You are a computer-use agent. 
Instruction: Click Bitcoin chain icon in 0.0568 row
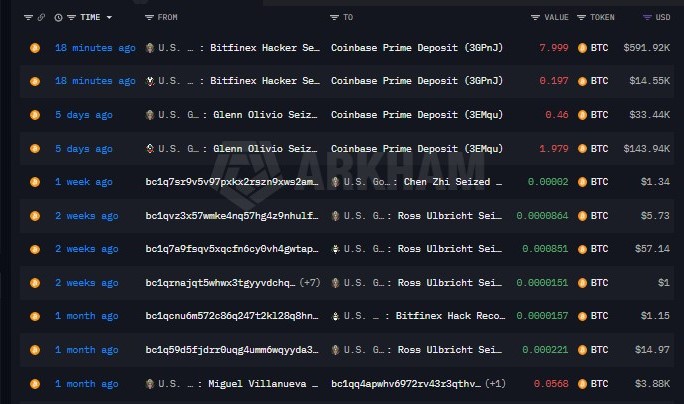pos(35,384)
